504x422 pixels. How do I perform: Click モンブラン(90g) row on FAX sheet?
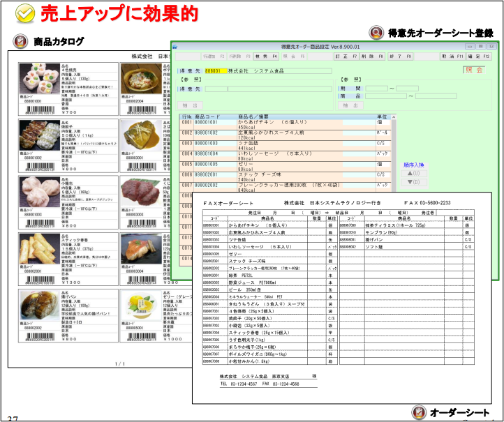[x=406, y=232]
